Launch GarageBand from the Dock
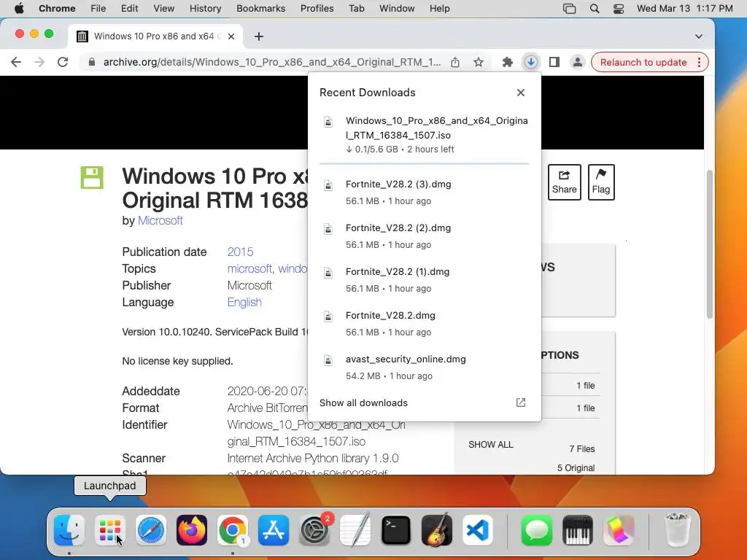The width and height of the screenshot is (747, 560). (x=437, y=529)
